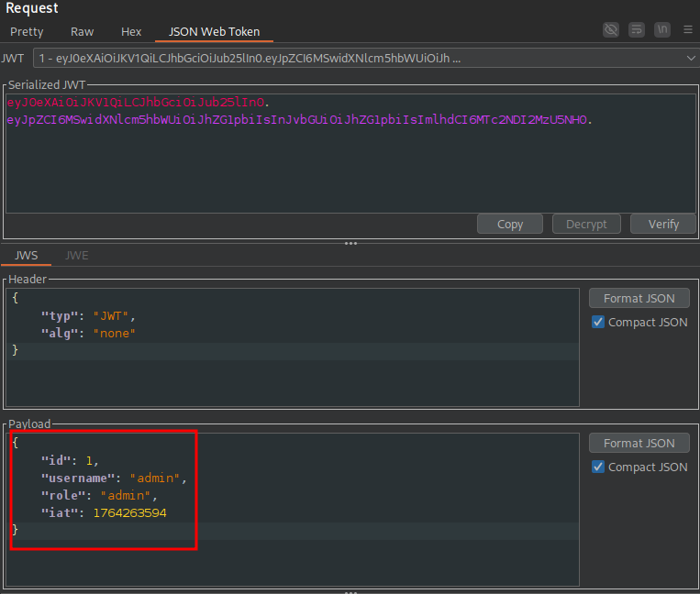The height and width of the screenshot is (594, 700).
Task: Switch to the Pretty tab
Action: tap(27, 31)
